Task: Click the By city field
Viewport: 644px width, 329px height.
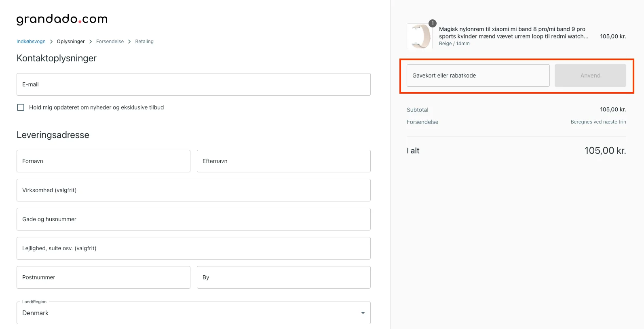Action: click(x=283, y=277)
